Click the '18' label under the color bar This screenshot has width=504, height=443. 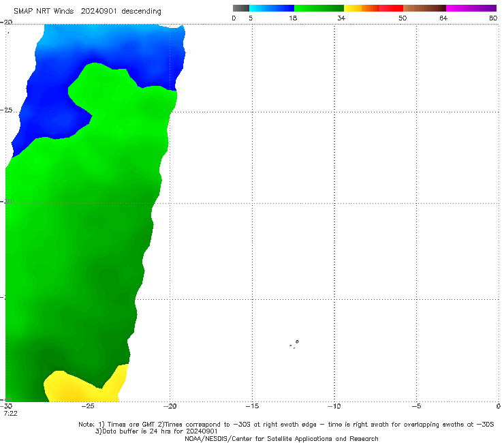pos(293,18)
